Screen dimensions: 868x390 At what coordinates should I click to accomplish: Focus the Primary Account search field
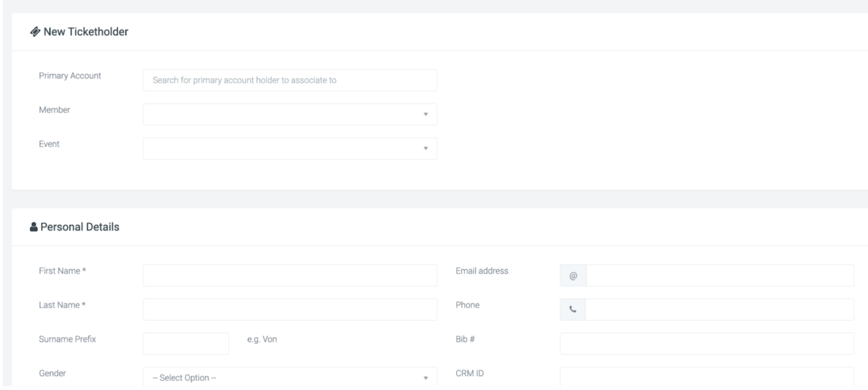point(290,80)
